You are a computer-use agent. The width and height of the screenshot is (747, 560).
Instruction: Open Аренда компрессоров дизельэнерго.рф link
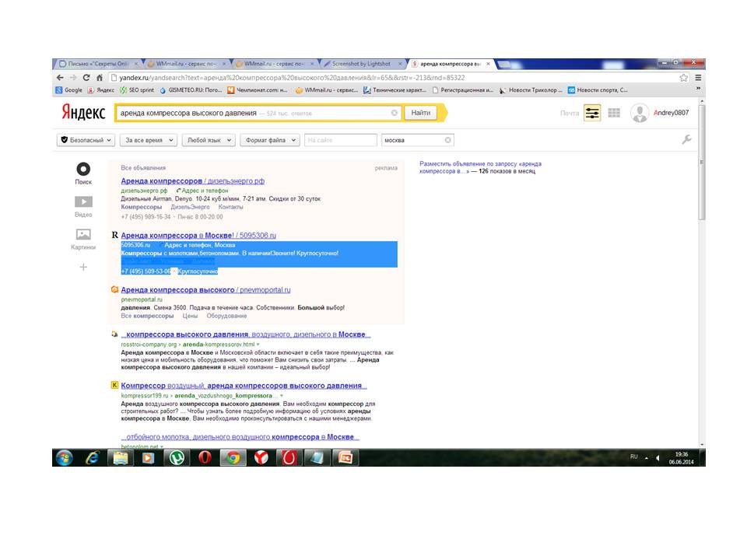(x=192, y=181)
